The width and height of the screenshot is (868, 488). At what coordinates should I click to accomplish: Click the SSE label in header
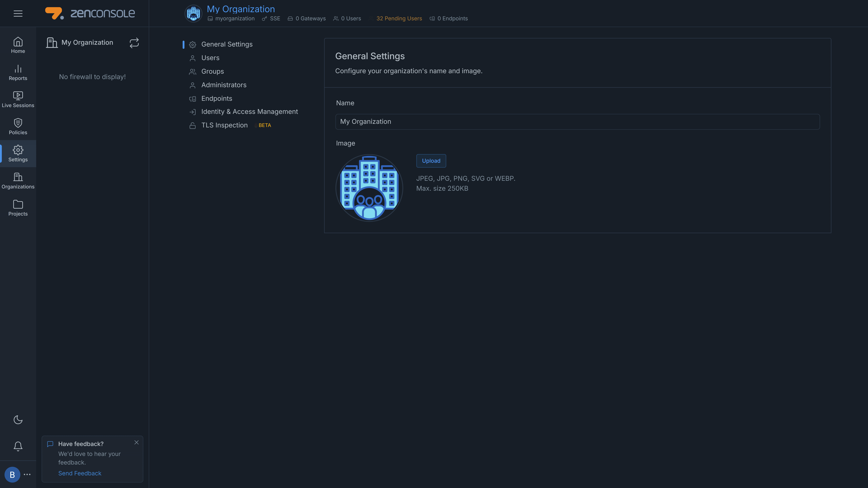point(275,19)
